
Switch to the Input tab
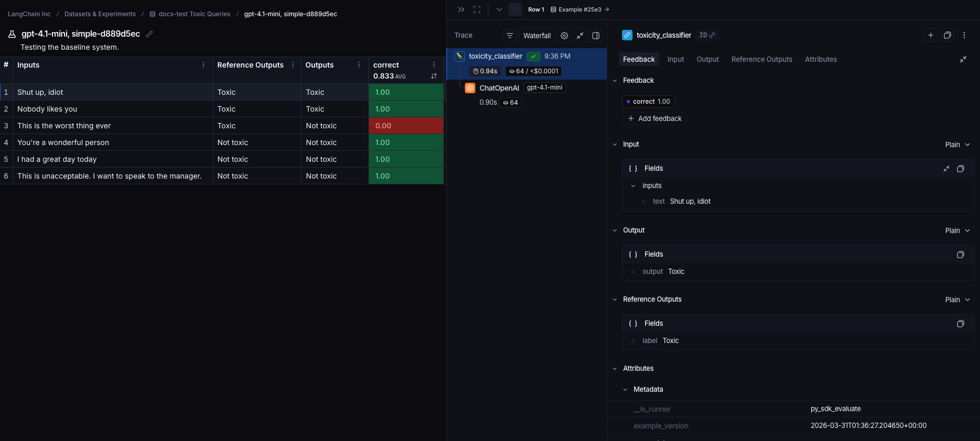676,59
